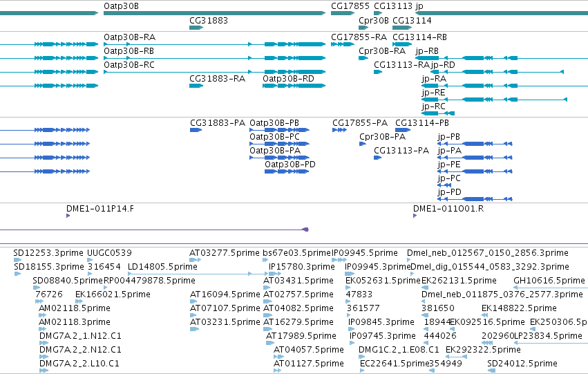Select the jp-RC transcript label

point(433,106)
